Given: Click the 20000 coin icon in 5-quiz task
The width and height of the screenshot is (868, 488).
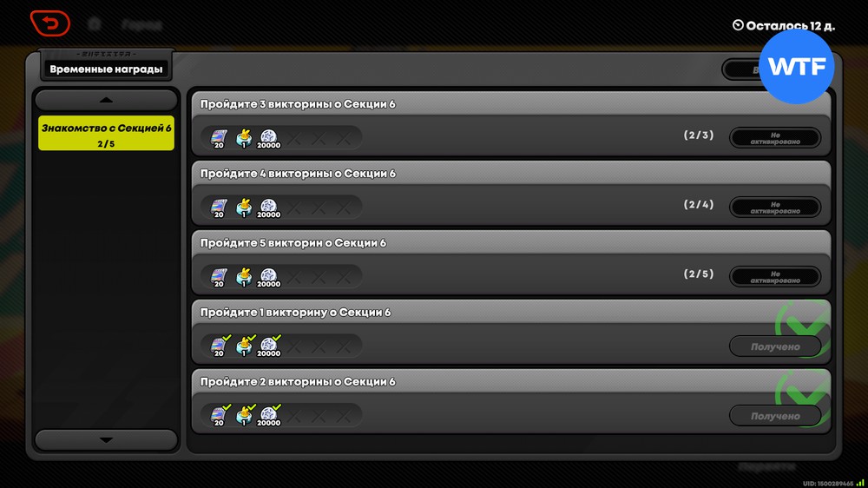Looking at the screenshot, I should point(268,276).
